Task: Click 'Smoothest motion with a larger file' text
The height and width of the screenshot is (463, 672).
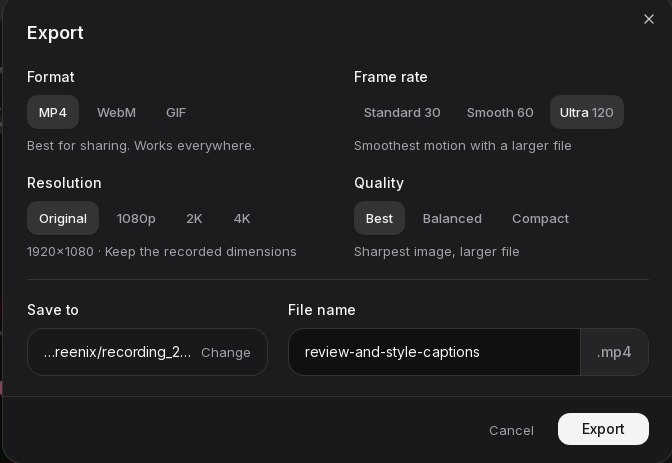Action: (x=462, y=146)
